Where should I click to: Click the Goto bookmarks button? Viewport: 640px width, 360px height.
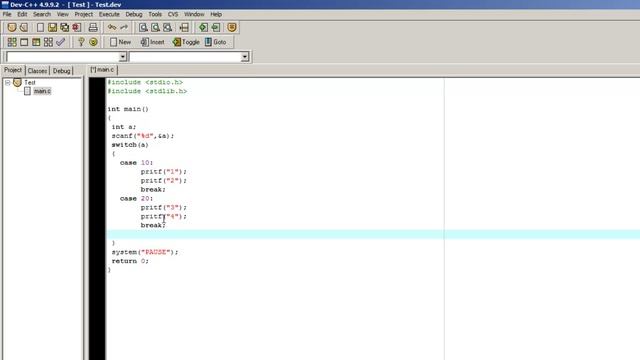(216, 42)
